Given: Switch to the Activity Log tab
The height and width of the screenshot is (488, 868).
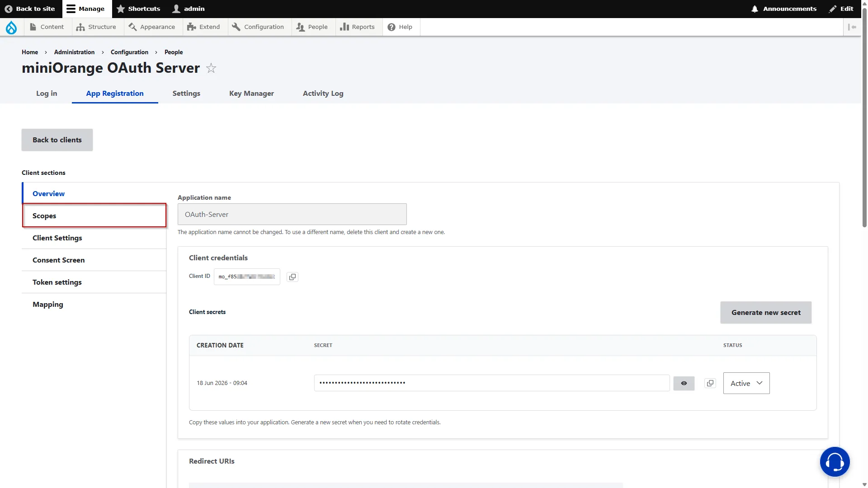Looking at the screenshot, I should [323, 93].
